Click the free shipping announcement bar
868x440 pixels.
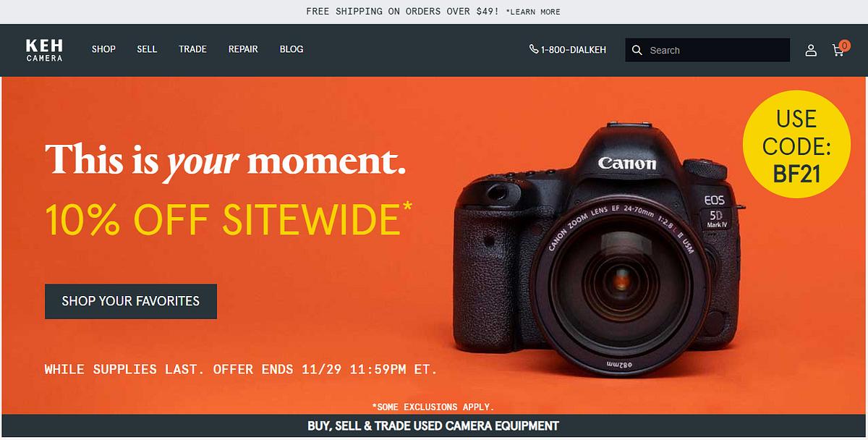434,12
